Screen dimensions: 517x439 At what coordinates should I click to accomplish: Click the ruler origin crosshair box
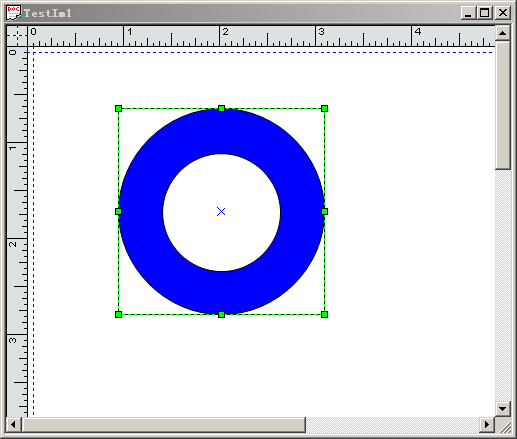coord(17,36)
